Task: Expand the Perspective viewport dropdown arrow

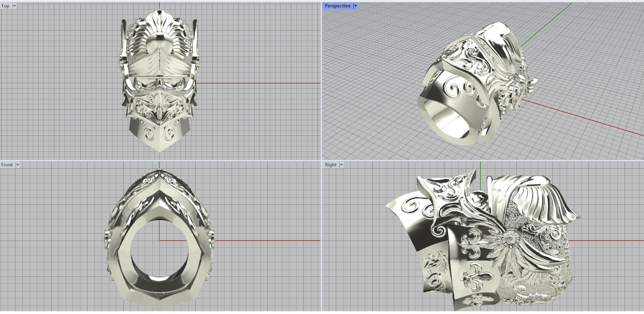Action: click(355, 6)
